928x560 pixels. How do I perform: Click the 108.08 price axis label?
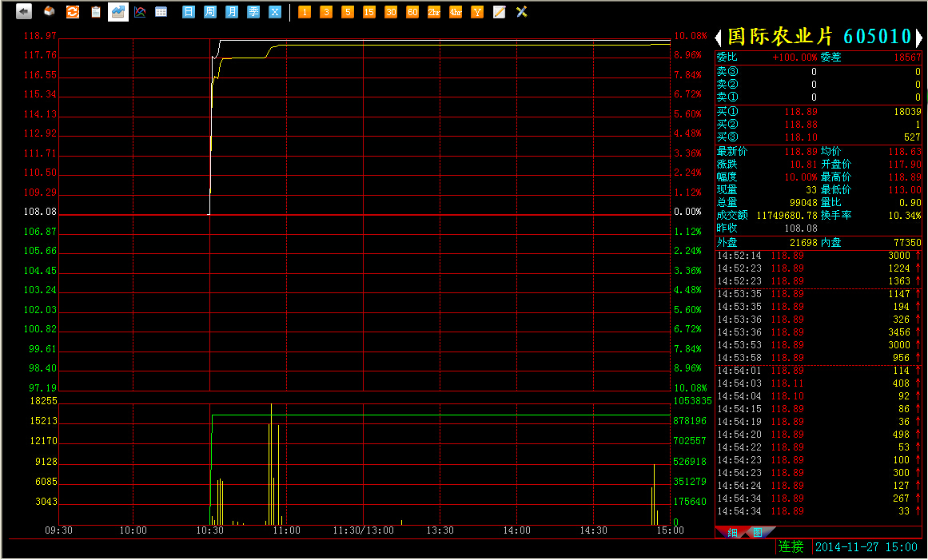pos(40,212)
